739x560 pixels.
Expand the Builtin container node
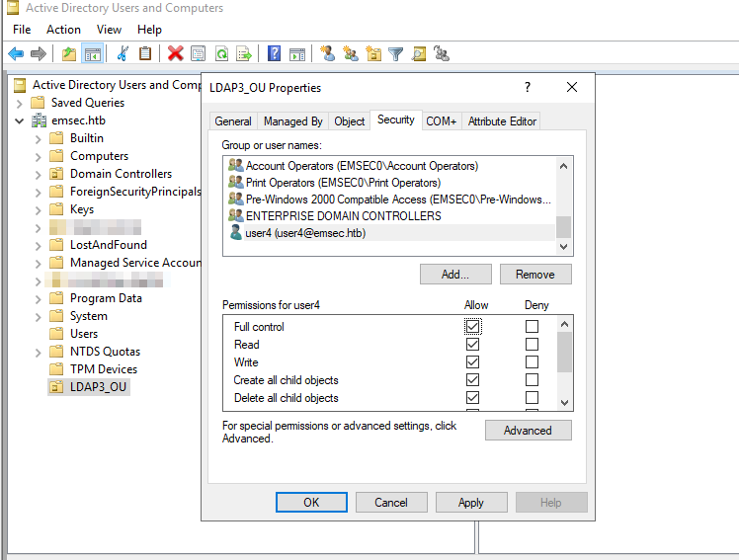[x=39, y=138]
